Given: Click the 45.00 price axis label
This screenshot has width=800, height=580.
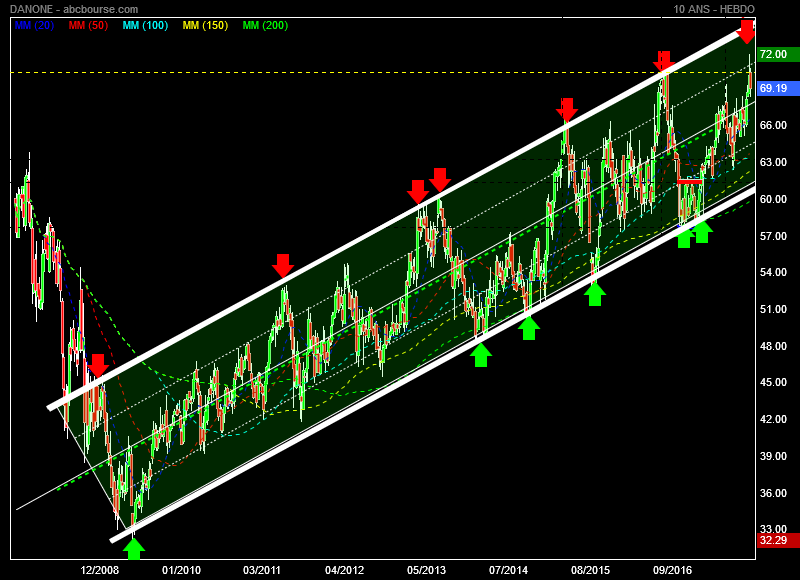Looking at the screenshot, I should [x=773, y=383].
